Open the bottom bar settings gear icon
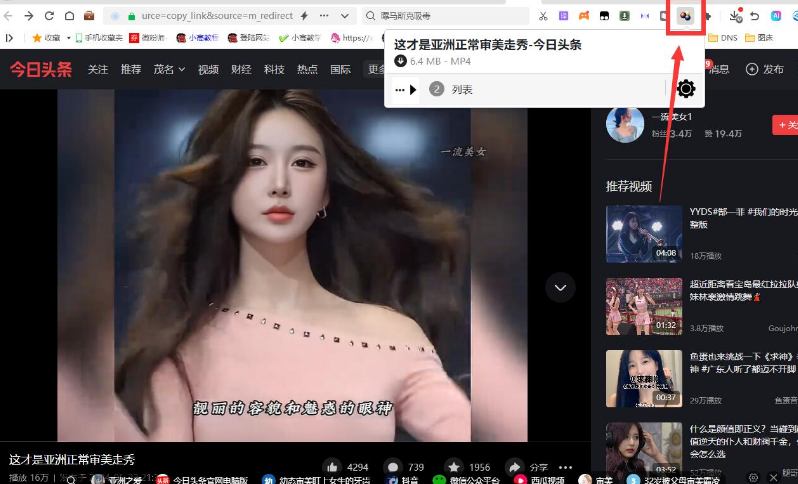Image resolution: width=798 pixels, height=484 pixels. click(754, 478)
